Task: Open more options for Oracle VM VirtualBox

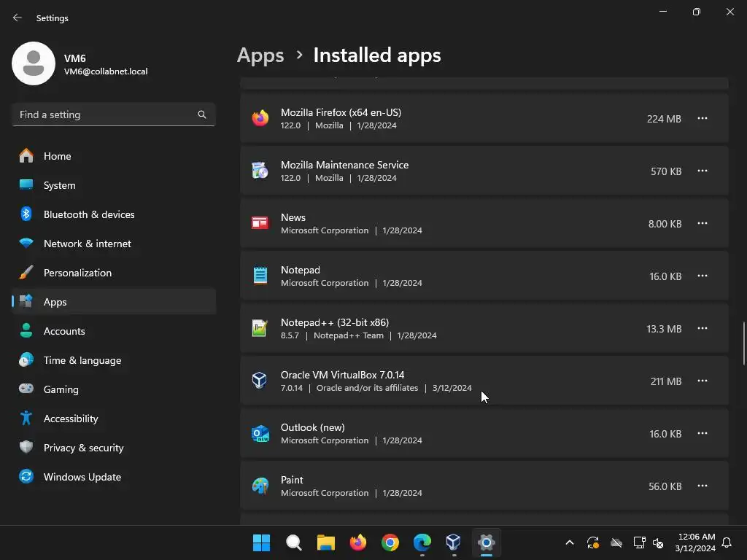Action: click(702, 381)
